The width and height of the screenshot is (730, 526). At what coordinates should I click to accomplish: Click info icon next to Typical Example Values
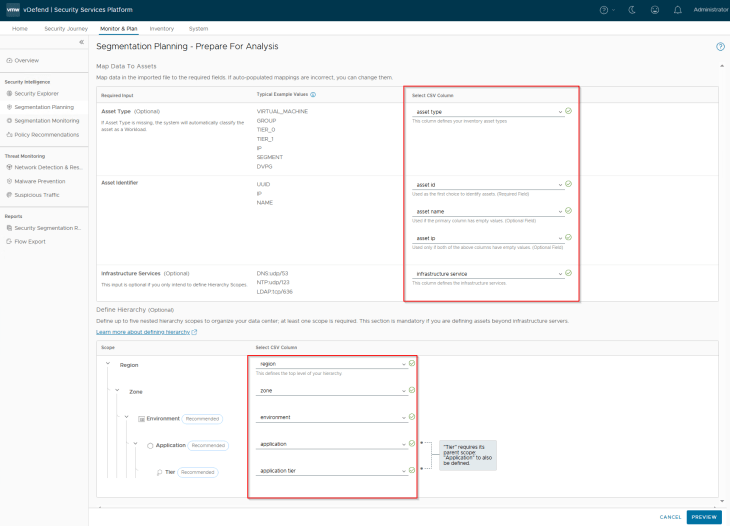[313, 95]
